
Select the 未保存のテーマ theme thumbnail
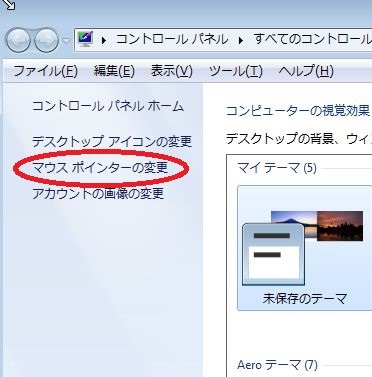[x=304, y=248]
